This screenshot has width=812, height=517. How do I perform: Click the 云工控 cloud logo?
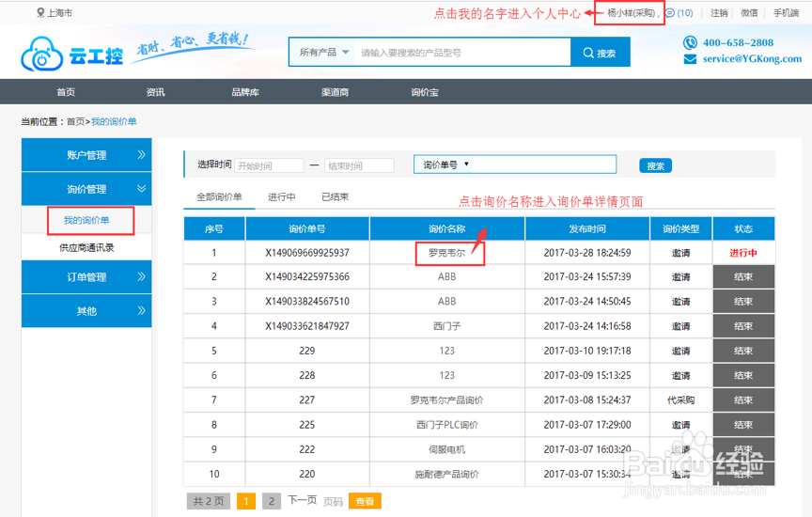(72, 54)
